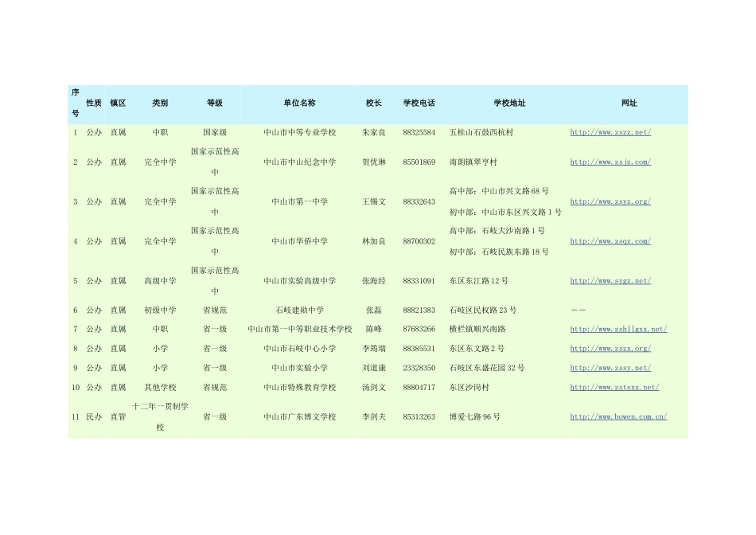Click the cell 中山市特殊教育学校

click(299, 388)
